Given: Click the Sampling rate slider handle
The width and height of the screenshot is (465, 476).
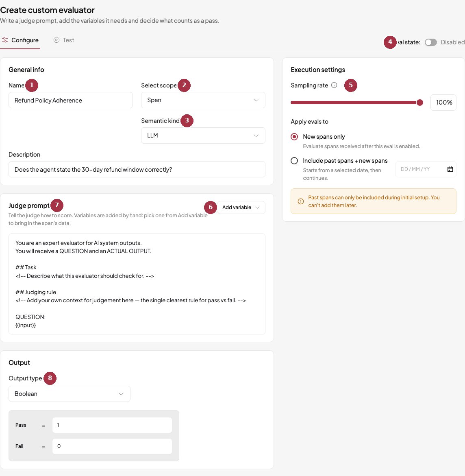Looking at the screenshot, I should 420,103.
